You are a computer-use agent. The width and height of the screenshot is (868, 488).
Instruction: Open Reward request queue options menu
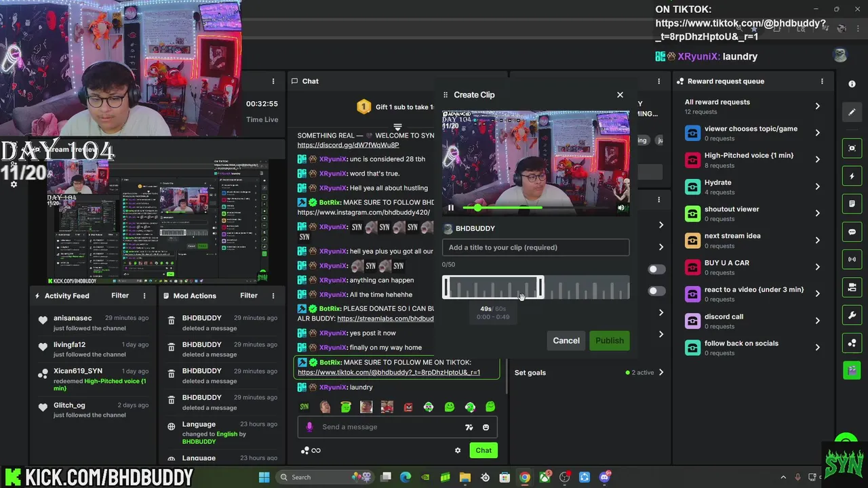click(x=822, y=81)
